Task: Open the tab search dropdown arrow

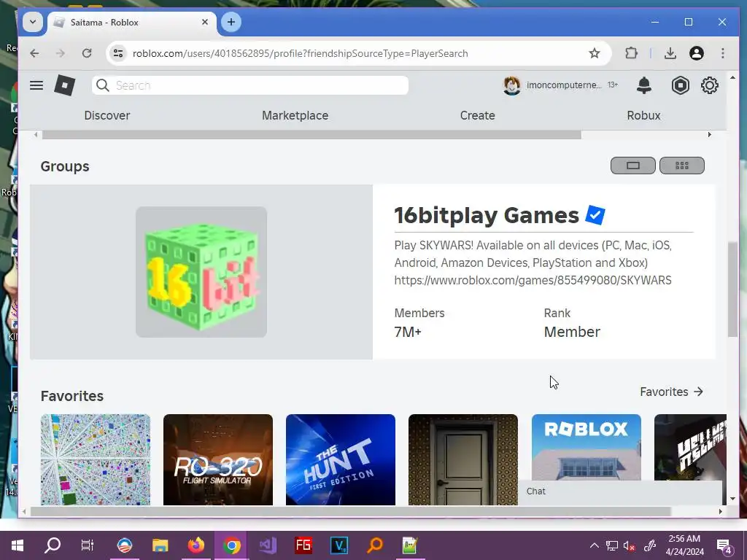Action: [x=32, y=22]
